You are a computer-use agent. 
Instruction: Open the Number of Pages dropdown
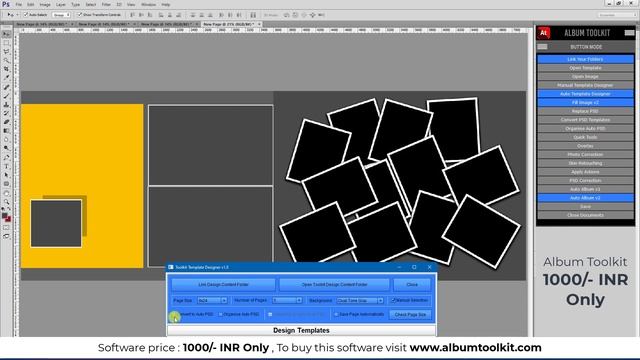287,300
